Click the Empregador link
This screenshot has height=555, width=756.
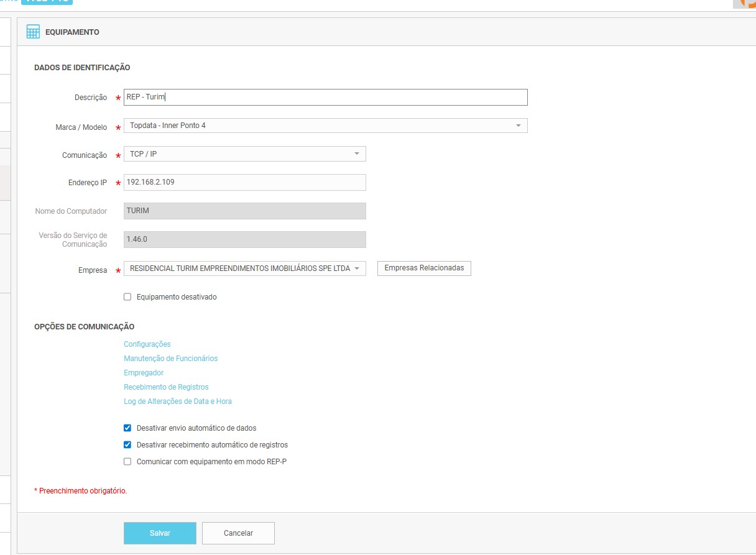(144, 373)
